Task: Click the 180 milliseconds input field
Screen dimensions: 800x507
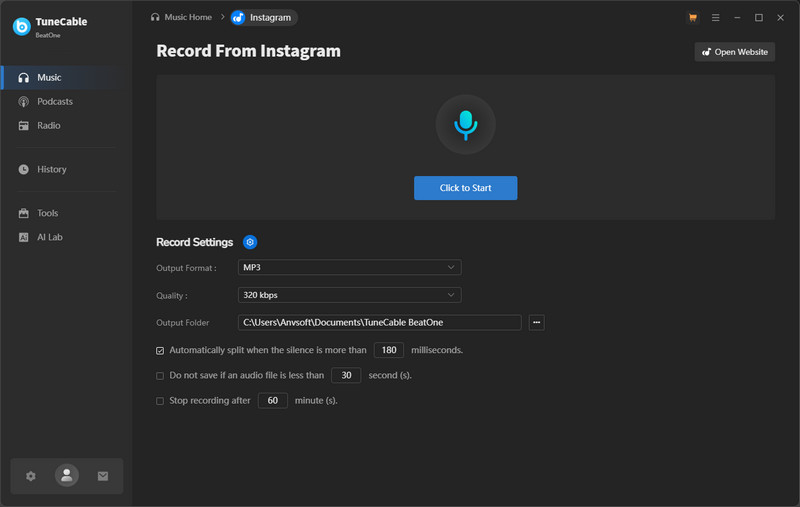Action: point(389,350)
